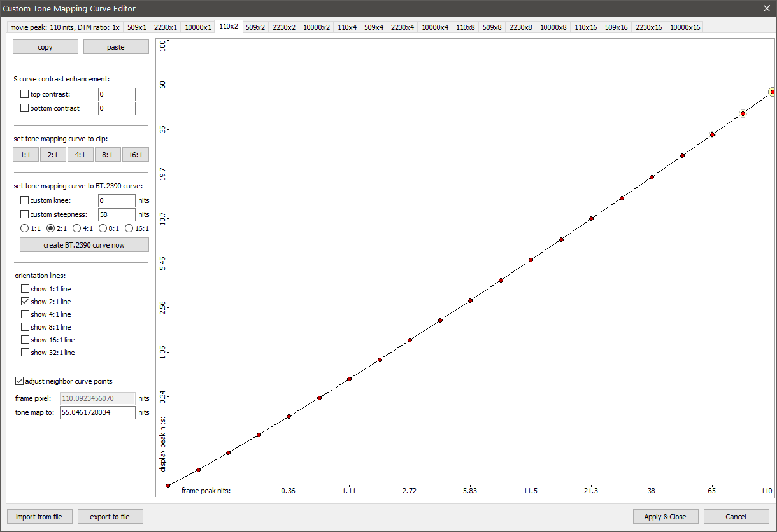Image resolution: width=777 pixels, height=532 pixels.
Task: Disable show 2:1 line
Action: coord(25,302)
